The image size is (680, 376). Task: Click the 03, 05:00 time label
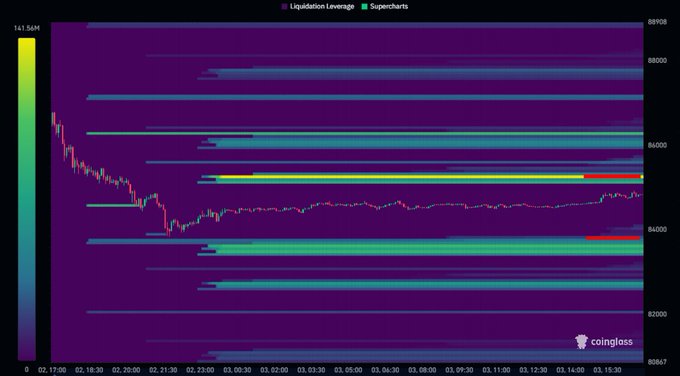click(349, 370)
